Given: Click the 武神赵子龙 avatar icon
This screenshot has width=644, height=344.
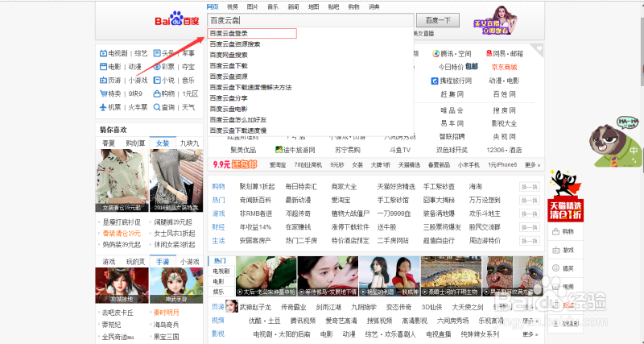Looking at the screenshot, I should (x=232, y=307).
